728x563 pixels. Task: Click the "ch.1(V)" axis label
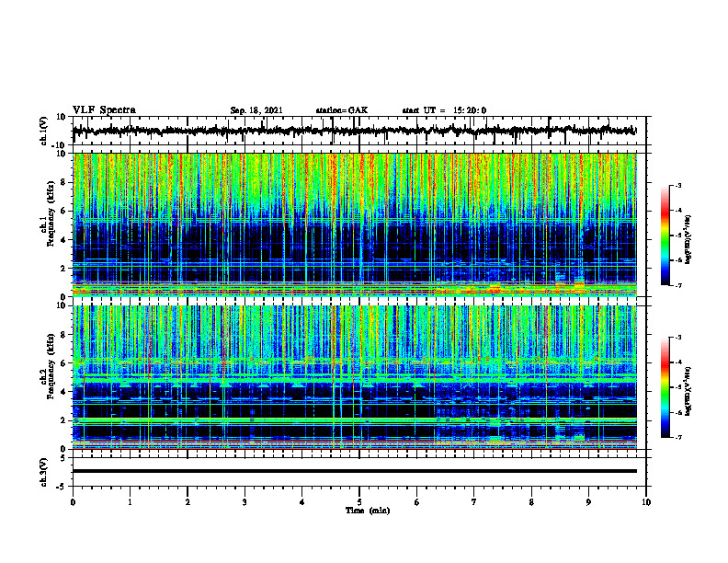[44, 131]
